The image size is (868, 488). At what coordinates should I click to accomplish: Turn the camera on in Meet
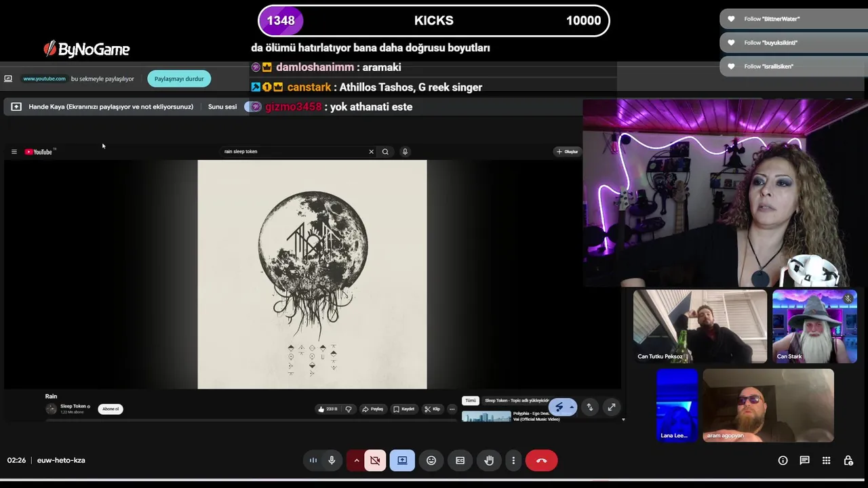[x=375, y=460]
